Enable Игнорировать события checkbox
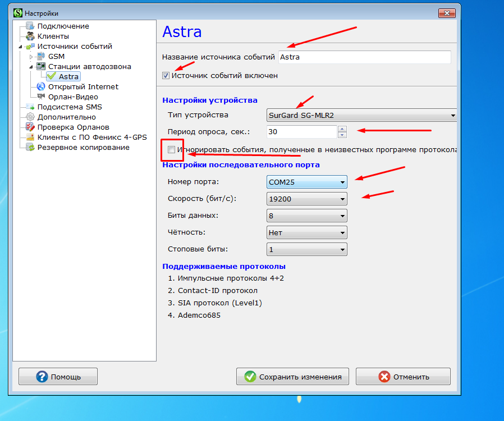The width and height of the screenshot is (504, 421). [171, 149]
